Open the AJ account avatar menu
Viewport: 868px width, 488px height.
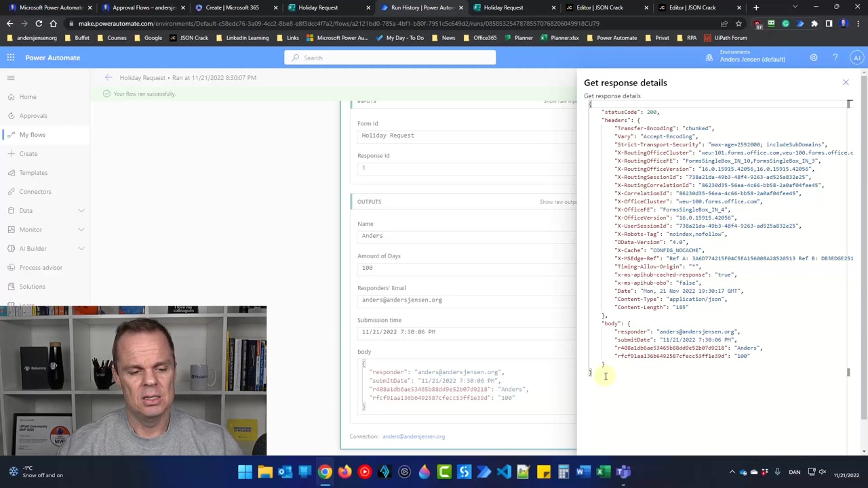coord(856,58)
